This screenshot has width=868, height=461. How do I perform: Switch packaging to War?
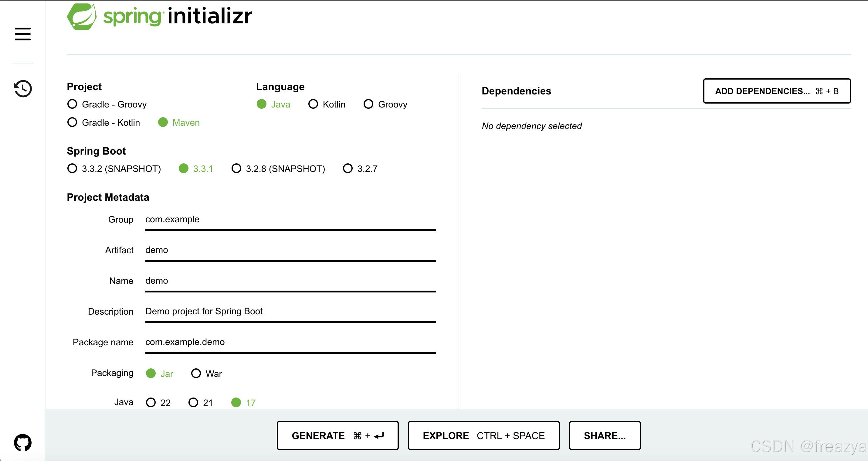196,374
